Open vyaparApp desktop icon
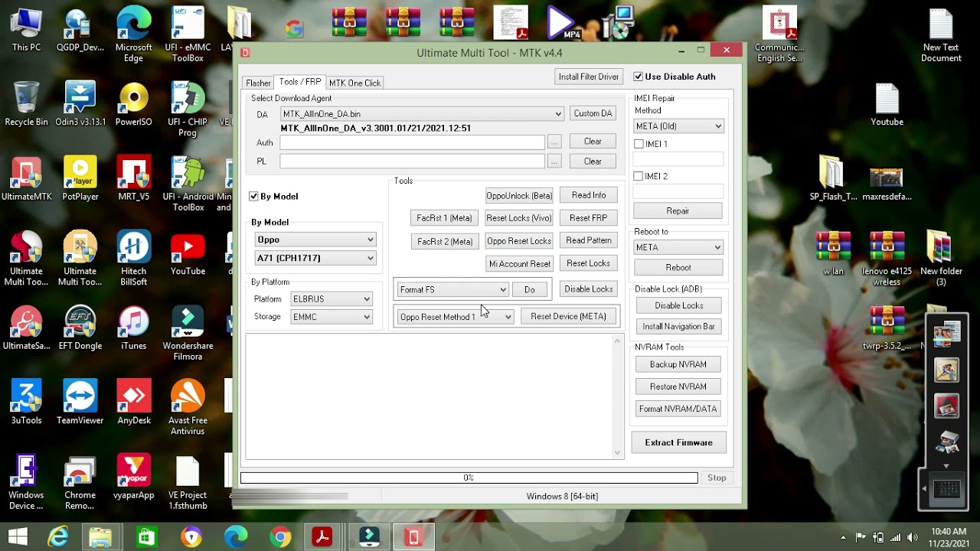Screen dimensions: 980x551 [x=134, y=478]
